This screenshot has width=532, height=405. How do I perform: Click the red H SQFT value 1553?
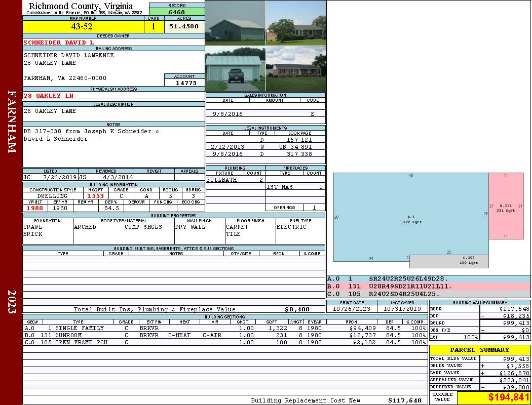click(95, 196)
